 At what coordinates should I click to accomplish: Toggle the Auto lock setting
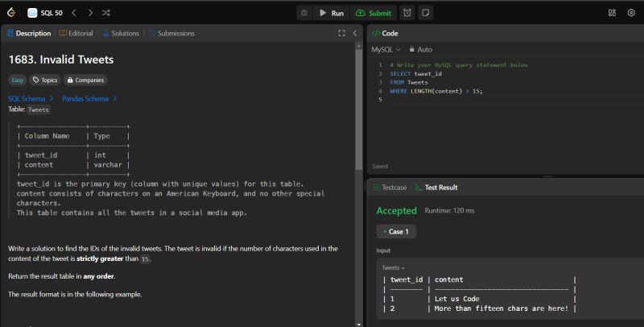[x=420, y=49]
